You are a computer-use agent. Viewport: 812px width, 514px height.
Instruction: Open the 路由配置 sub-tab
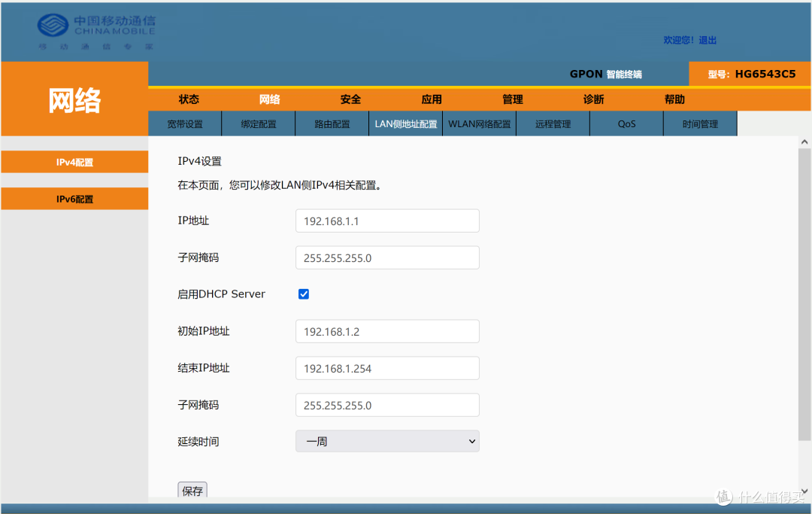click(332, 123)
